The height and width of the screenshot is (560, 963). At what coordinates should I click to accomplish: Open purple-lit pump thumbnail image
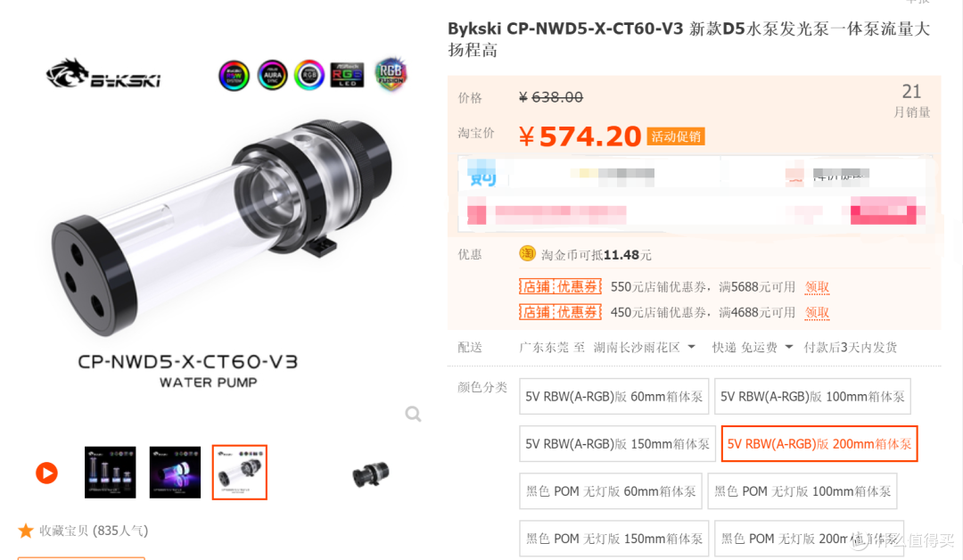click(175, 473)
